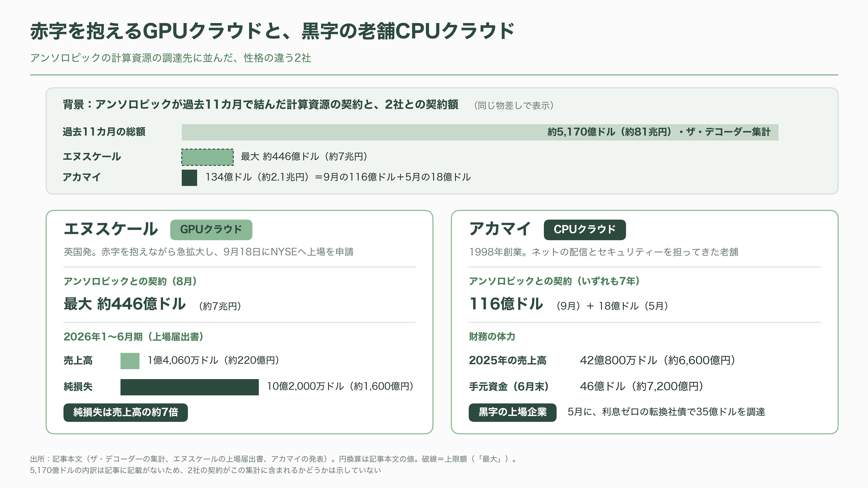This screenshot has width=868, height=488.
Task: Click the note (同じ物差しで表示)
Action: pyautogui.click(x=514, y=106)
